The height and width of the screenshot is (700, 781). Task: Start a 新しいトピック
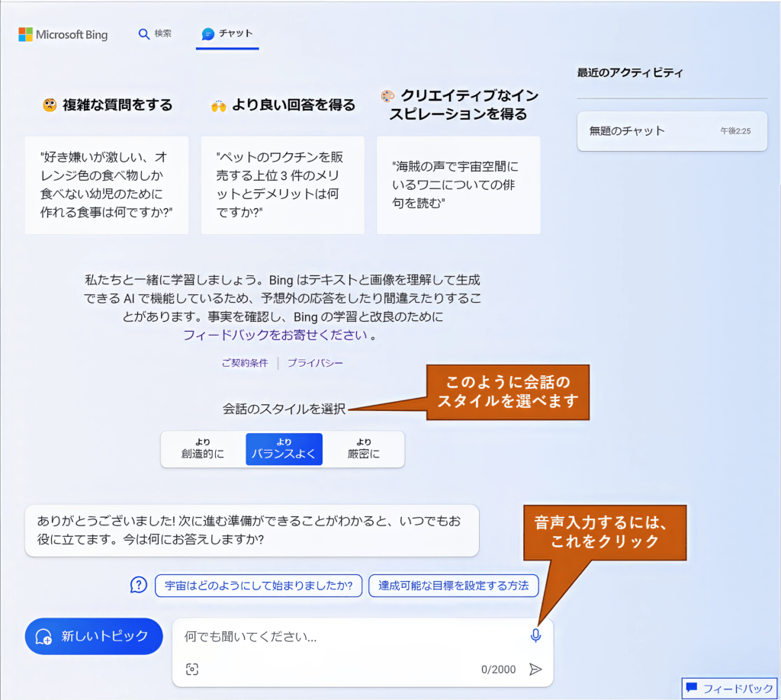coord(94,636)
